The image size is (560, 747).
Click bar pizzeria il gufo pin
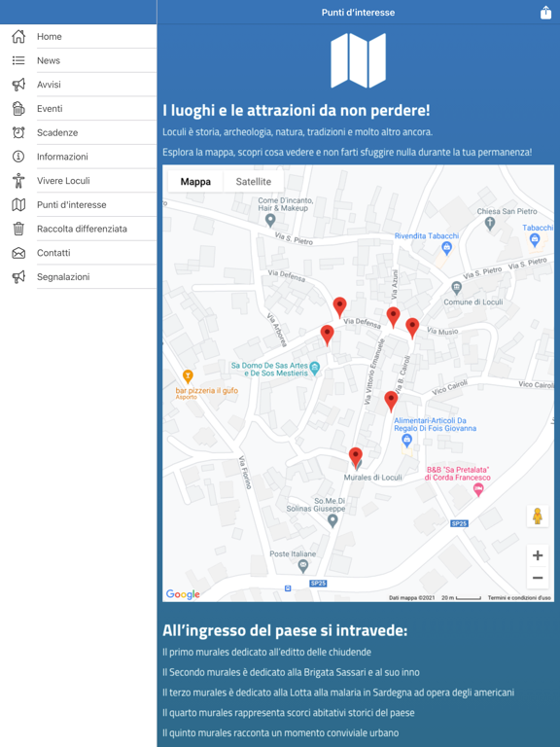tap(188, 376)
